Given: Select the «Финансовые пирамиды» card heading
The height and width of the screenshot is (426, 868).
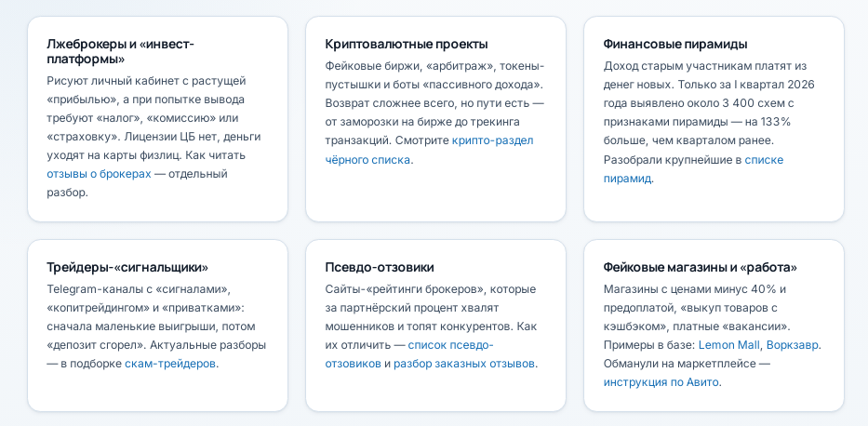Looking at the screenshot, I should (x=675, y=44).
